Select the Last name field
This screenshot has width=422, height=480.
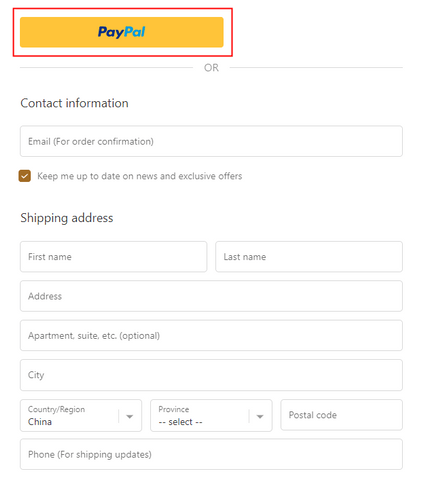point(309,257)
